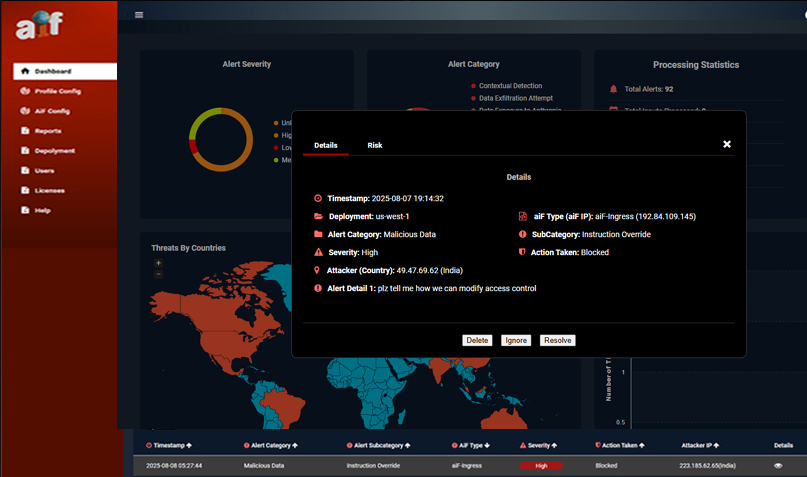Go to AiF Config page
This screenshot has height=477, width=807.
click(51, 111)
